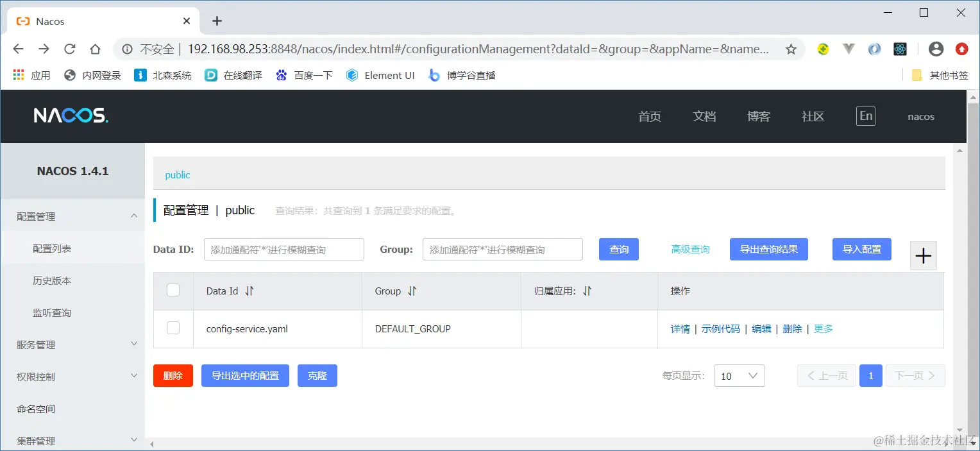Open the blue circular extension icon
The height and width of the screenshot is (451, 980).
tap(874, 49)
